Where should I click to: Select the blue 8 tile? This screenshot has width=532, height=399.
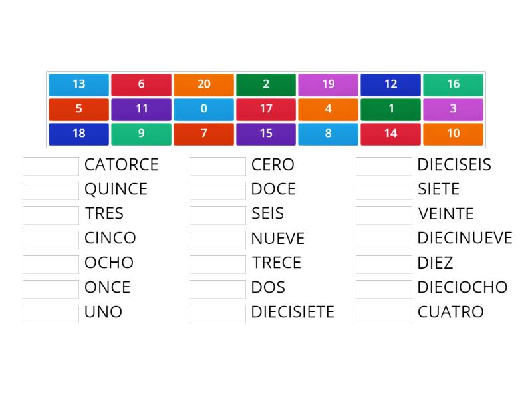click(328, 134)
